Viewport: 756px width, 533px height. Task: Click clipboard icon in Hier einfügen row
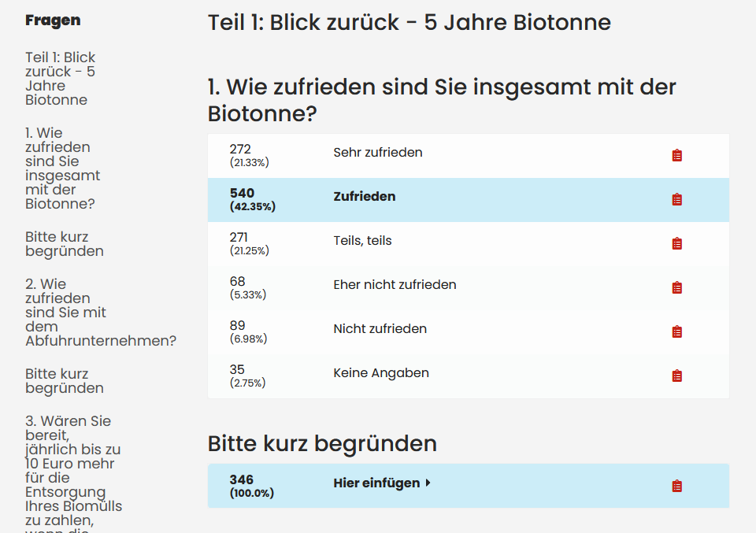[676, 487]
